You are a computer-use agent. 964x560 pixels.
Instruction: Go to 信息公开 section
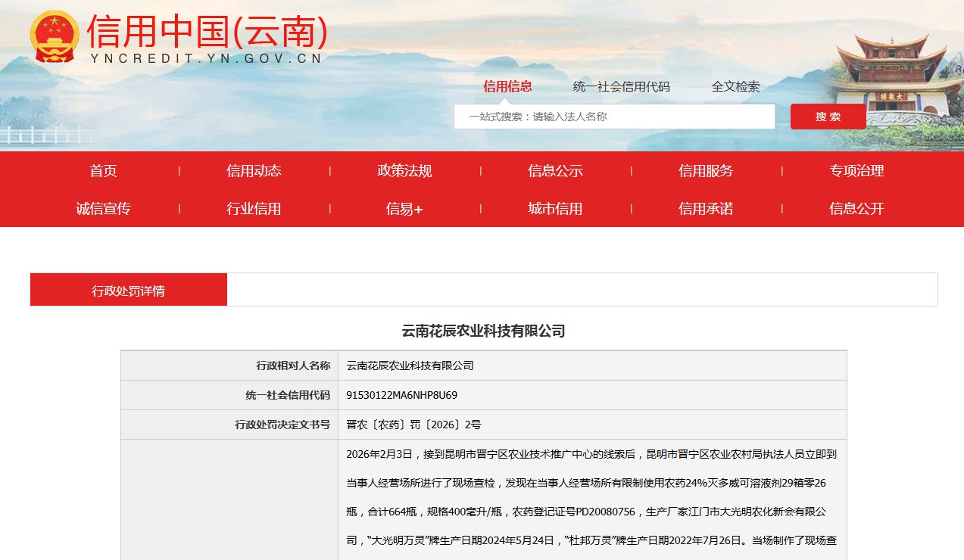click(x=856, y=209)
